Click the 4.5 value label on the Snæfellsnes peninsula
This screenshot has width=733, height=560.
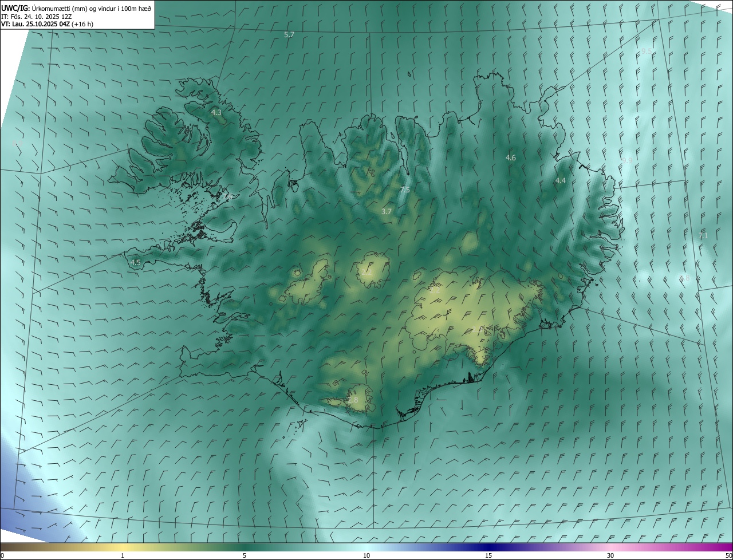point(136,263)
